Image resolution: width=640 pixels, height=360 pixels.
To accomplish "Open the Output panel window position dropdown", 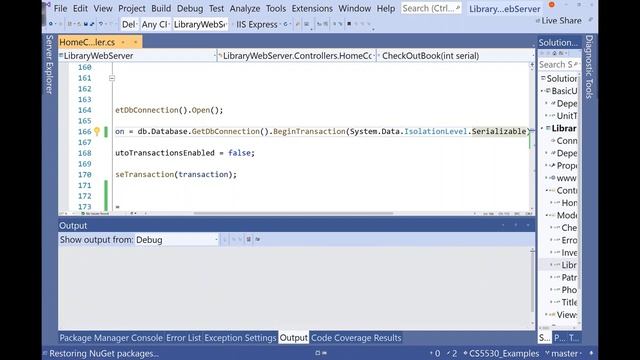I will coord(503,225).
